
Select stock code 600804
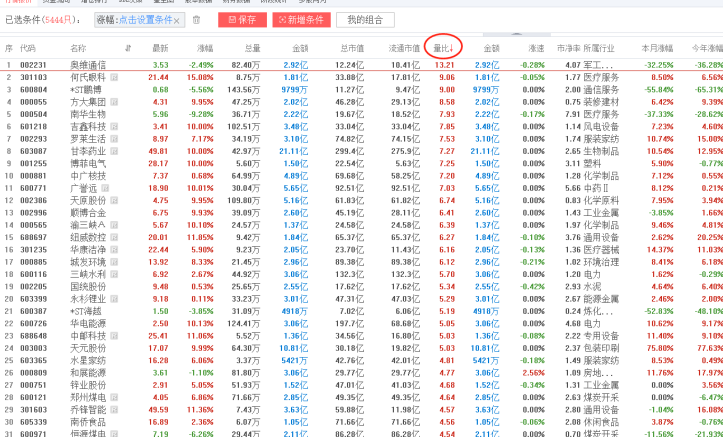pyautogui.click(x=33, y=90)
